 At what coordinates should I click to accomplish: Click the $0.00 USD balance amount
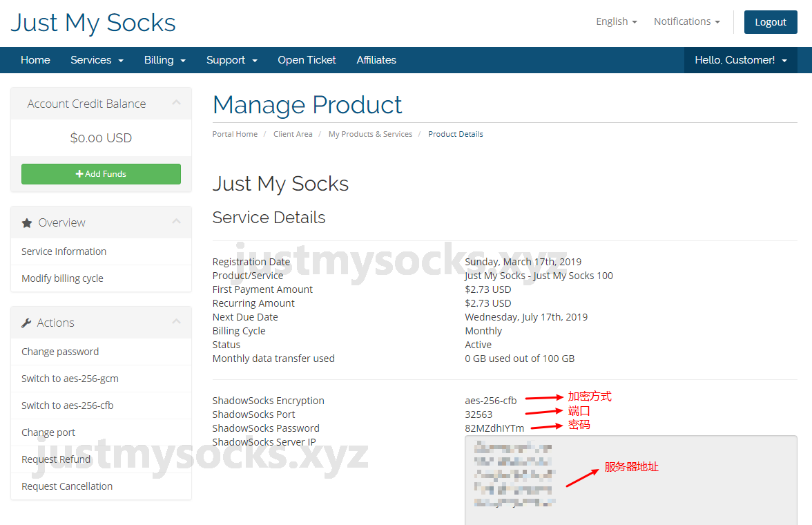(x=101, y=138)
